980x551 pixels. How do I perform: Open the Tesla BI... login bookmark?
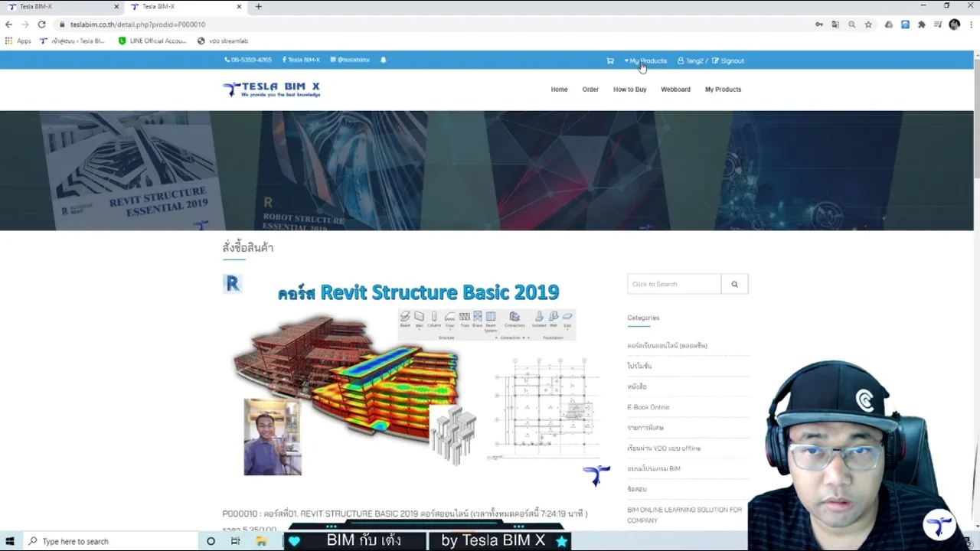pos(72,41)
